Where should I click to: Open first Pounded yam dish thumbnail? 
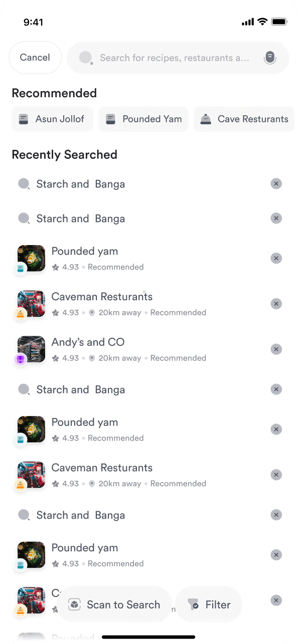(x=31, y=258)
